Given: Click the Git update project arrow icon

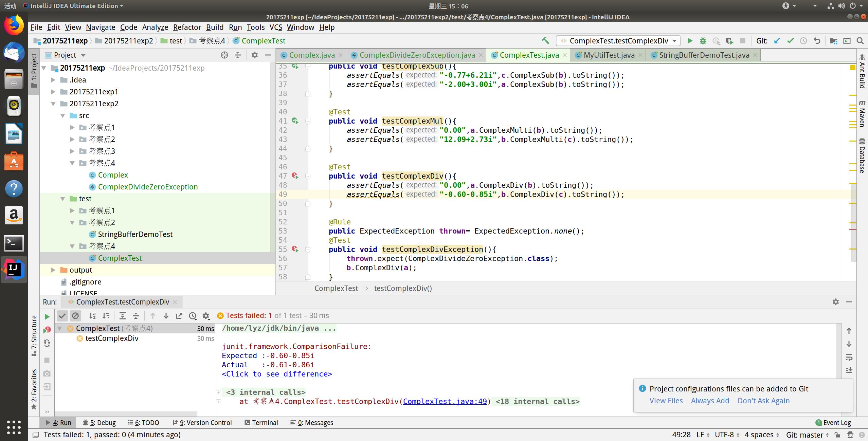Looking at the screenshot, I should pyautogui.click(x=777, y=41).
